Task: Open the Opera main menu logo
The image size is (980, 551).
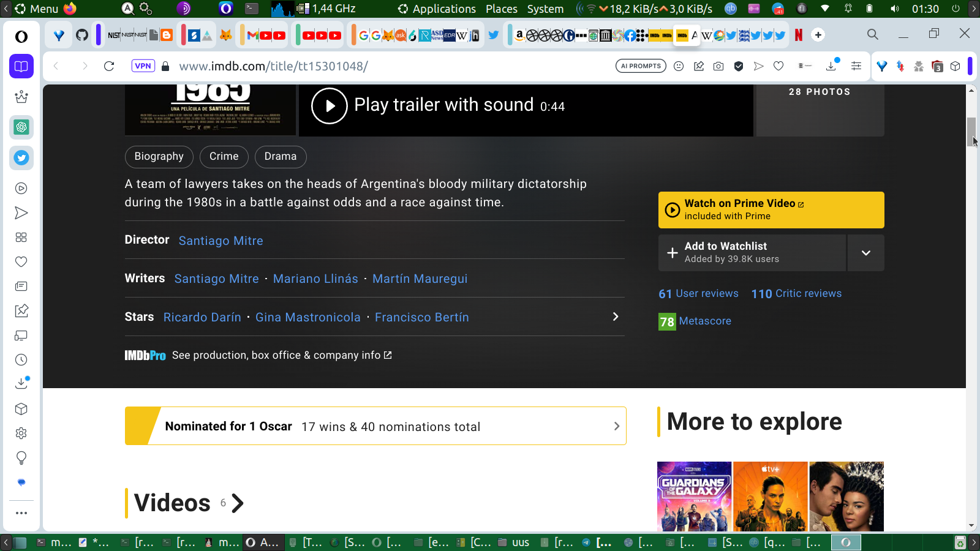Action: [x=21, y=37]
